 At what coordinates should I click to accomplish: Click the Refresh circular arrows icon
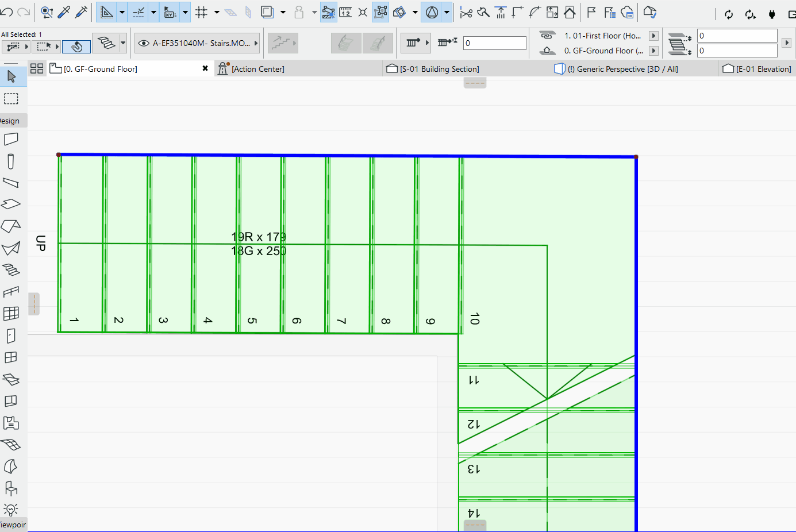pos(729,14)
